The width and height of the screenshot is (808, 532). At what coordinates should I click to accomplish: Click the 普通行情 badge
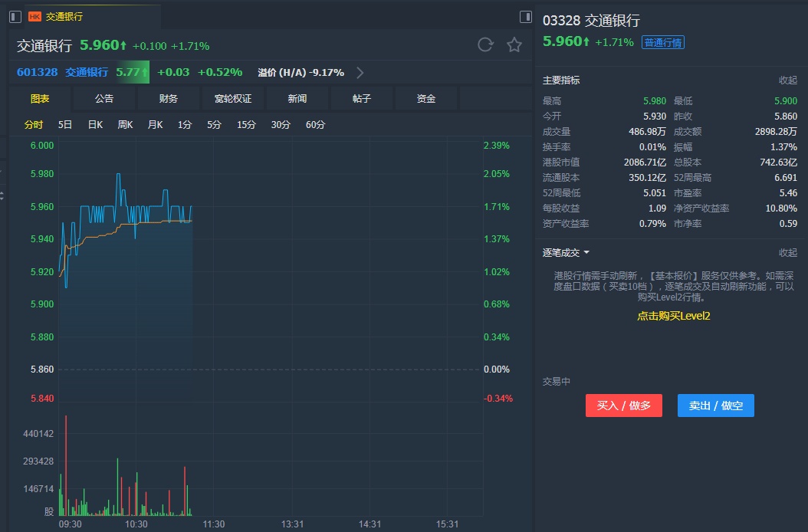[x=662, y=42]
